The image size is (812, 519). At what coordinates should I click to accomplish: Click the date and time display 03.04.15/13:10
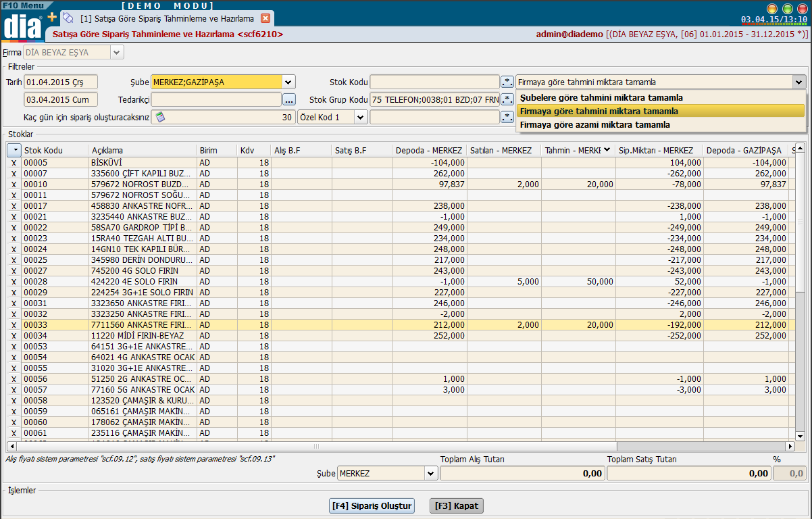[x=775, y=19]
